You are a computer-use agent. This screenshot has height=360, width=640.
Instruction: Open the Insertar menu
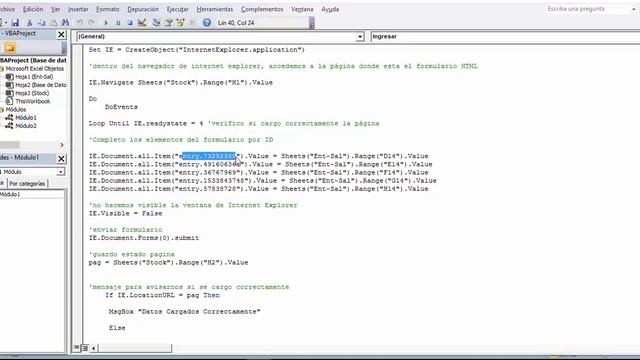click(x=78, y=9)
